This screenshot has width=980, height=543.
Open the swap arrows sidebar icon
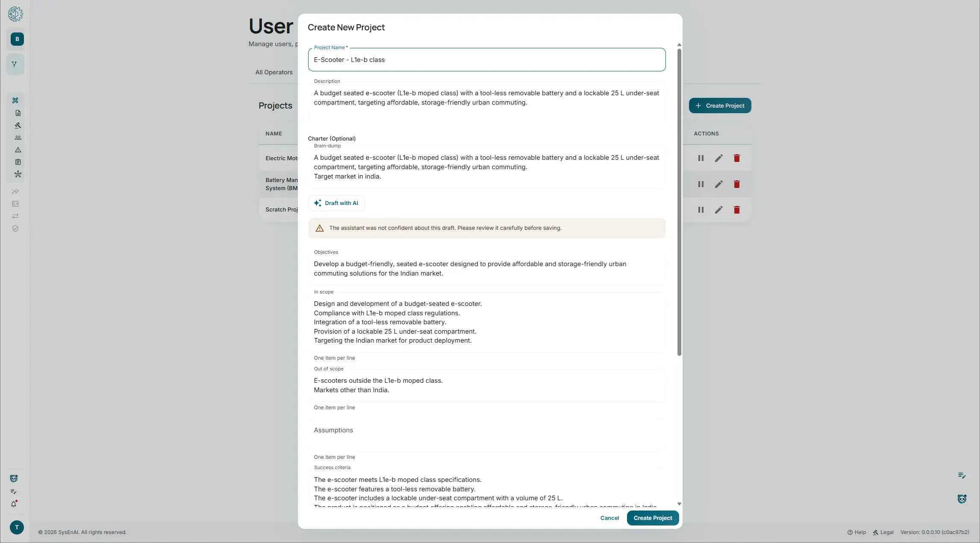[15, 216]
